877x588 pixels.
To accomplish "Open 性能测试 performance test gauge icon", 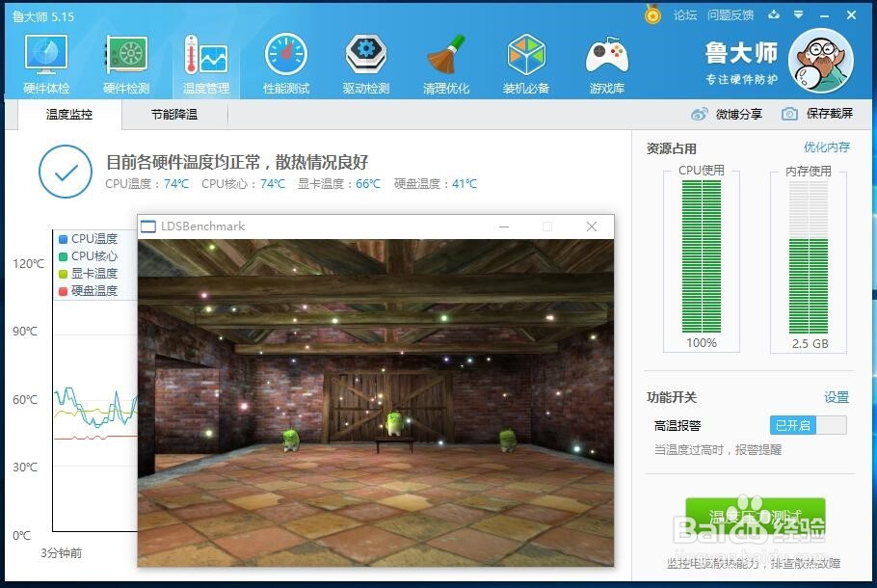I will click(286, 63).
